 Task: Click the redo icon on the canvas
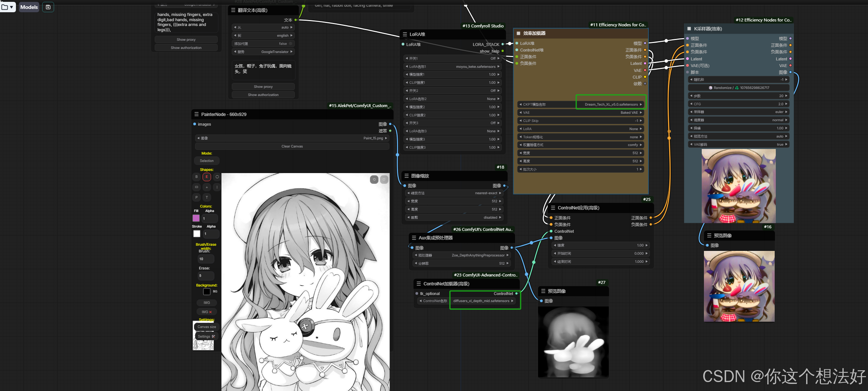[x=384, y=179]
